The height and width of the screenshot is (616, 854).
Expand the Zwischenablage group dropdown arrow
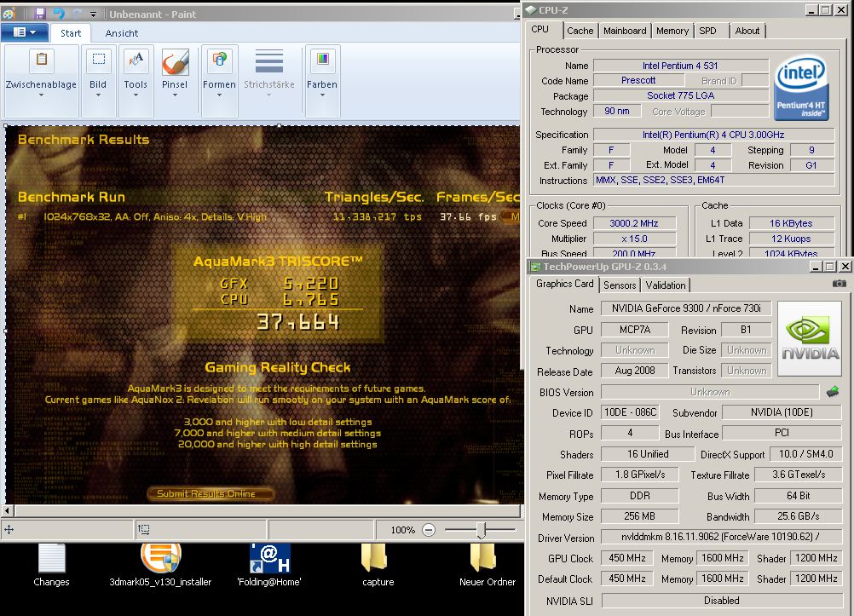[x=42, y=95]
